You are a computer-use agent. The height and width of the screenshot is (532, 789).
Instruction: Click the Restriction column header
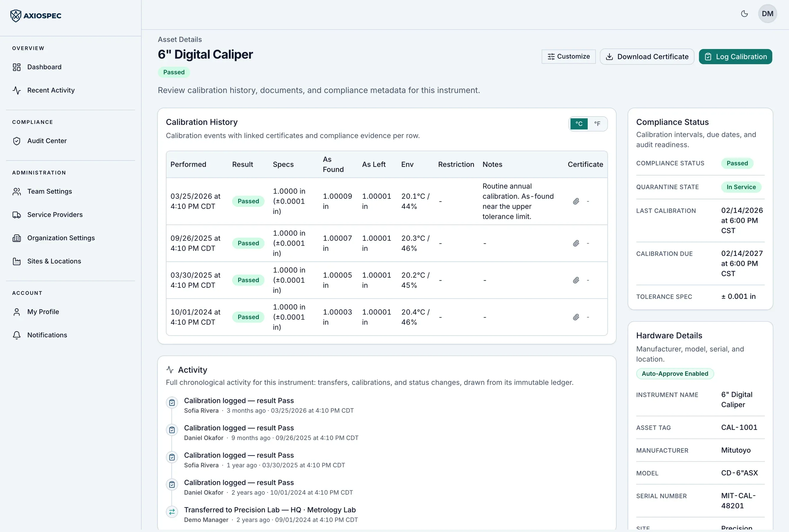456,165
